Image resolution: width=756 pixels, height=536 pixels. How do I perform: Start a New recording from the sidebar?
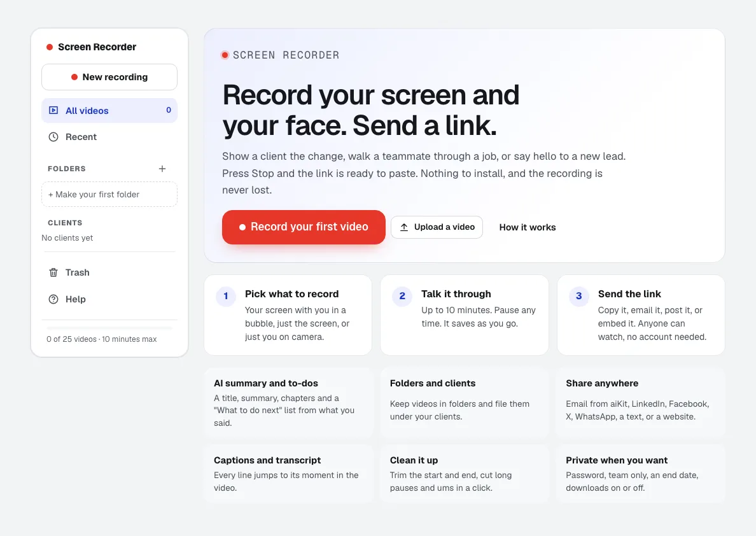[109, 77]
